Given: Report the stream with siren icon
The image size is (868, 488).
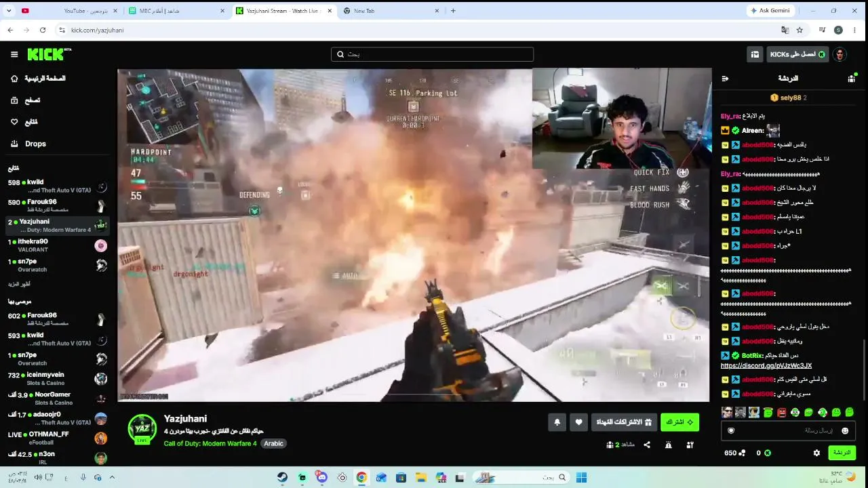Looking at the screenshot, I should click(x=669, y=445).
